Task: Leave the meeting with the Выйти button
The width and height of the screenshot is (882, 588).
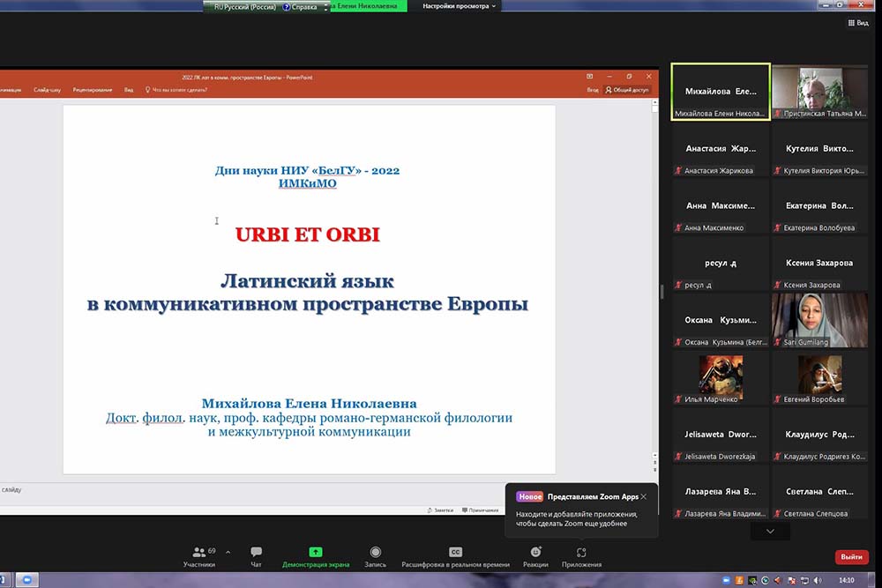Action: (x=851, y=557)
